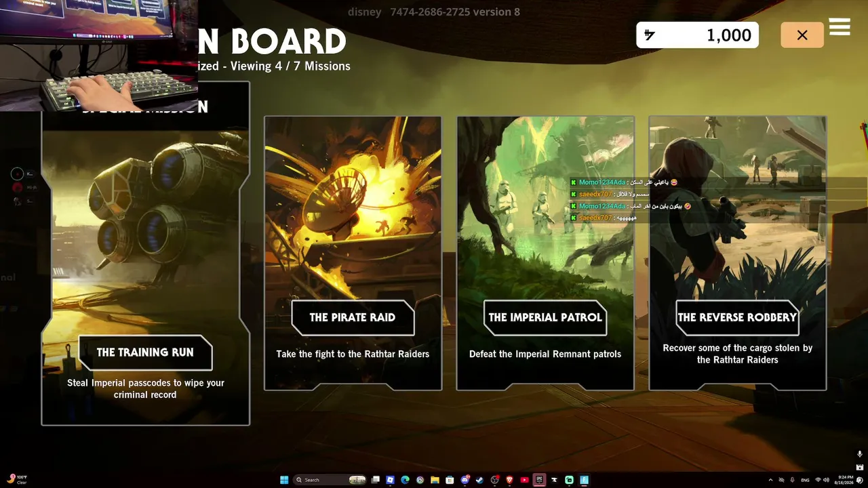This screenshot has height=488, width=868.
Task: Click "Take the fight to the Rathtar Raiders" text
Action: click(353, 354)
